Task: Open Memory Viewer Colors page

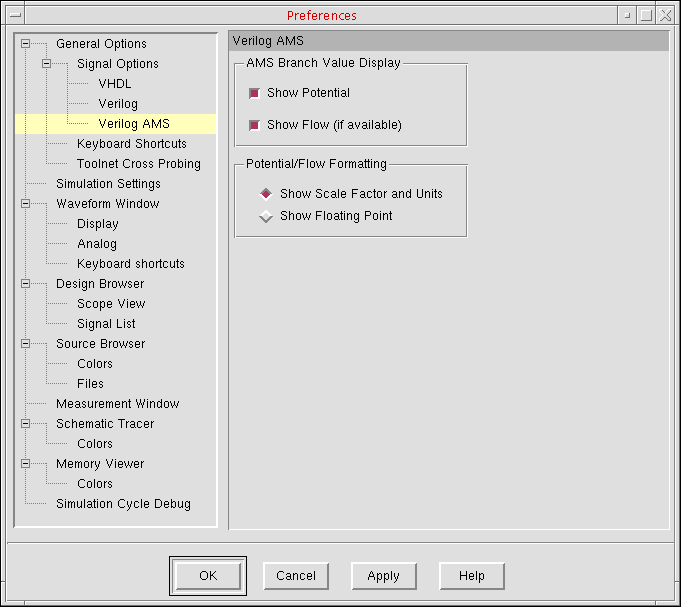Action: tap(95, 484)
